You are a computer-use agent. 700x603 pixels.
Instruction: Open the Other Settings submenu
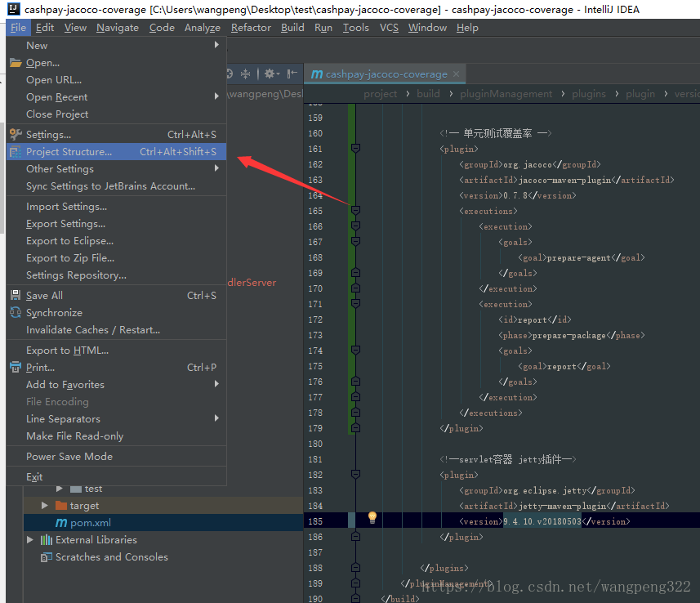(117, 169)
